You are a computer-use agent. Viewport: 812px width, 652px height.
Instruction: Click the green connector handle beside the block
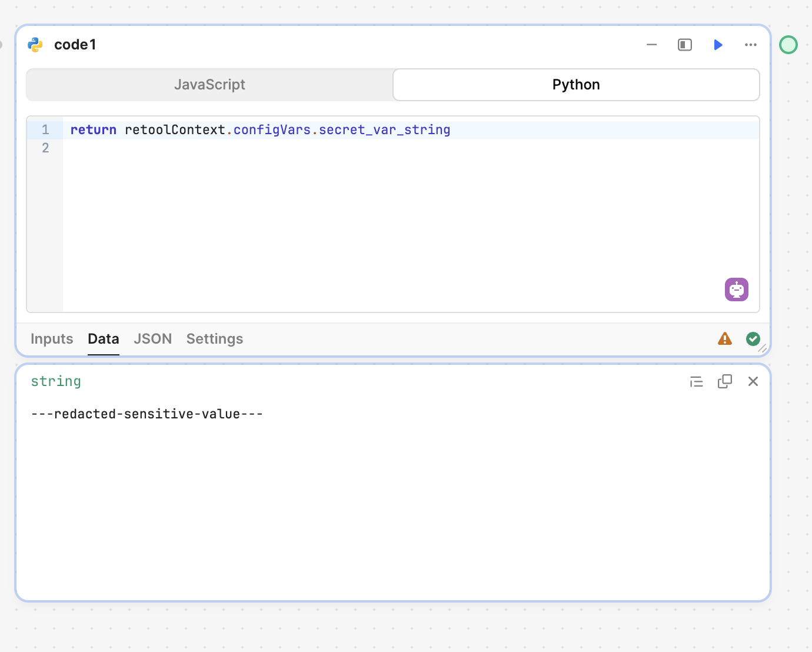[788, 44]
